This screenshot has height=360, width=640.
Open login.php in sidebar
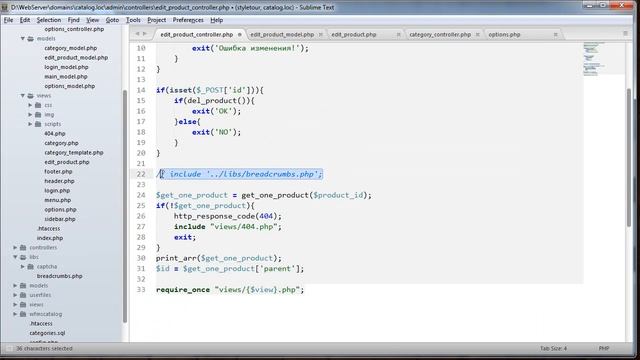(x=57, y=191)
